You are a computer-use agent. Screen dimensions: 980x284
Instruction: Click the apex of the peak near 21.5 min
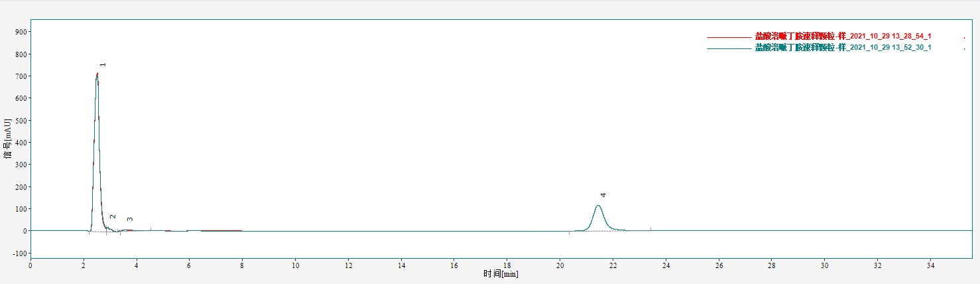pos(598,206)
